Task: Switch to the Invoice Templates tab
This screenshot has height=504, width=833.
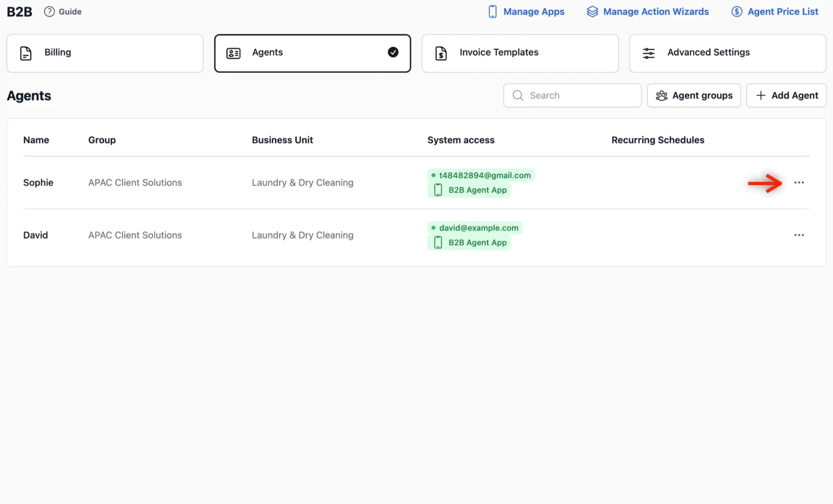Action: [520, 53]
